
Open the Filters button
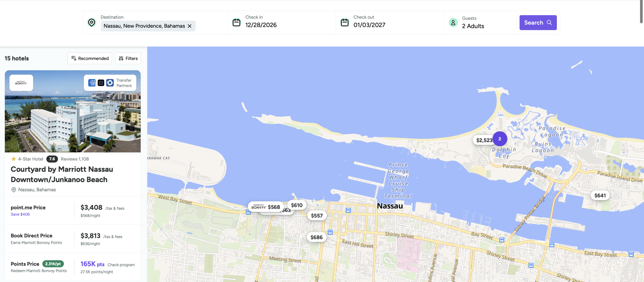click(x=128, y=58)
